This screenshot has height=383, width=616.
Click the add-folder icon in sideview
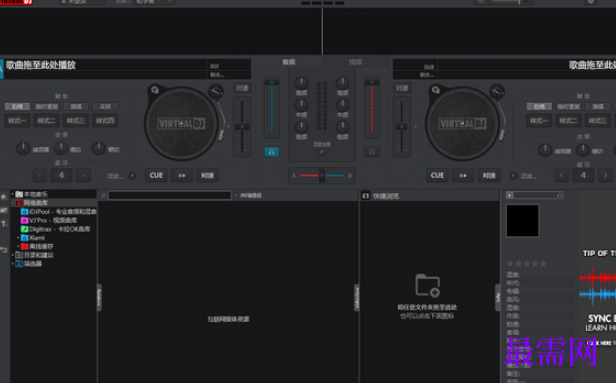[x=427, y=286]
